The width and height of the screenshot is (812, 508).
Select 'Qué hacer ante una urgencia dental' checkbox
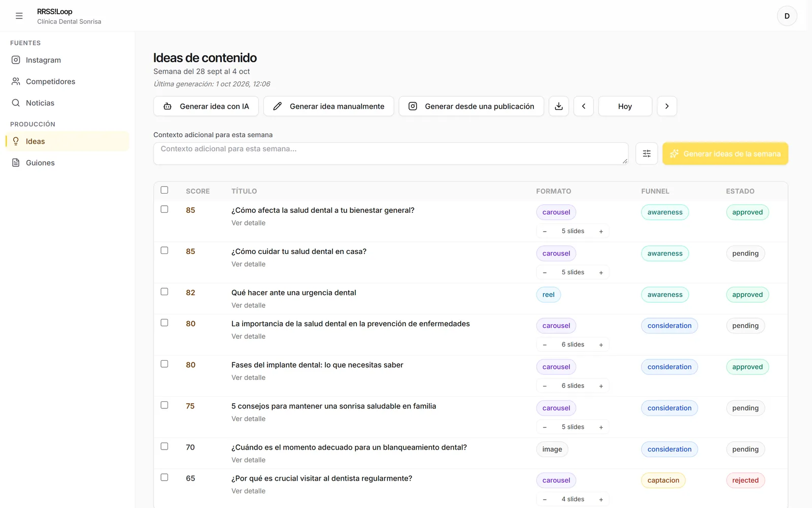coord(164,292)
